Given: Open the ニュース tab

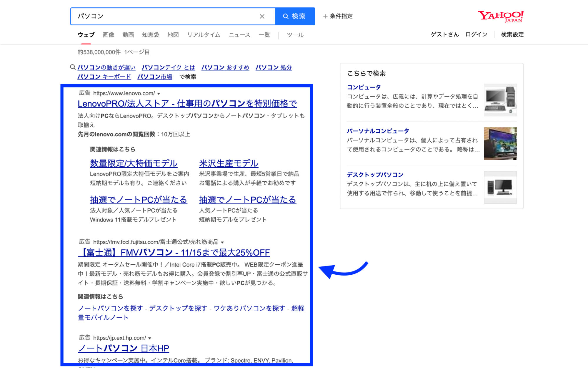Looking at the screenshot, I should pos(239,35).
